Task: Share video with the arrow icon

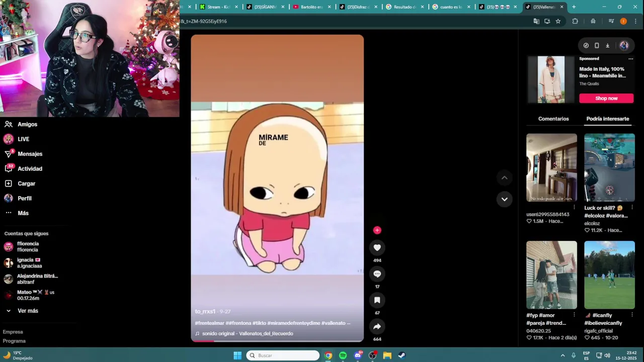Action: point(377,326)
